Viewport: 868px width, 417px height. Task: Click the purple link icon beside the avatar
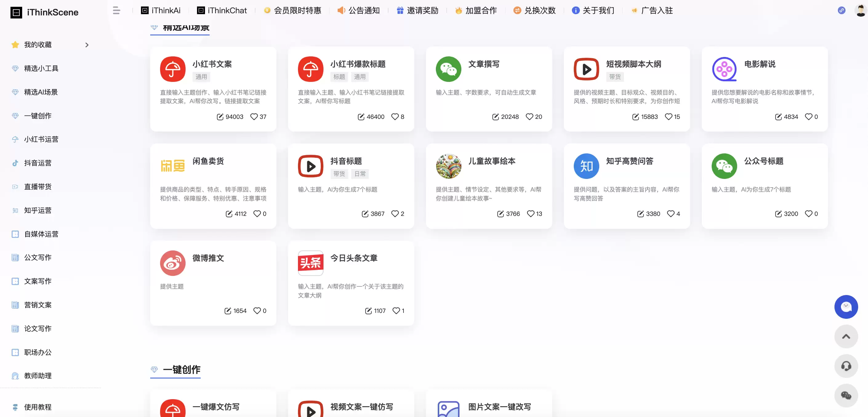(x=842, y=10)
